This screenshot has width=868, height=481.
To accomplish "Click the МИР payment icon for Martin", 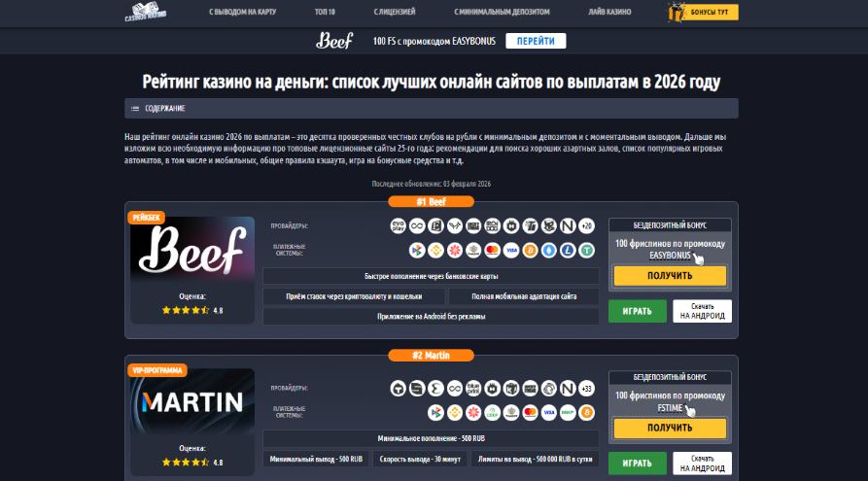I will pyautogui.click(x=568, y=413).
